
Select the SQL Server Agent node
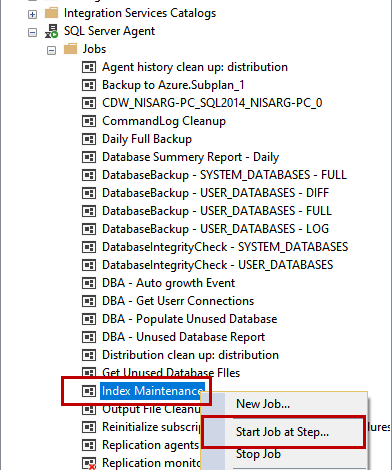(x=109, y=31)
